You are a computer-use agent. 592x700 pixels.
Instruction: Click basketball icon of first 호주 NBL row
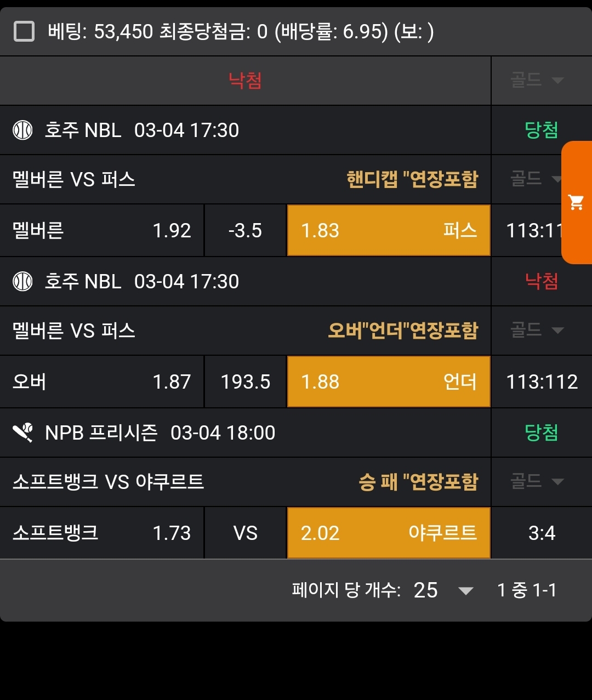pos(22,130)
